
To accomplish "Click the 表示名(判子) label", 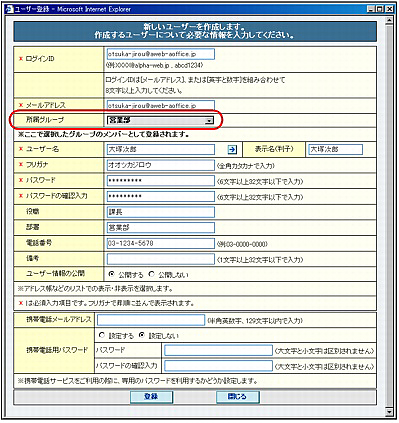I will tap(274, 149).
